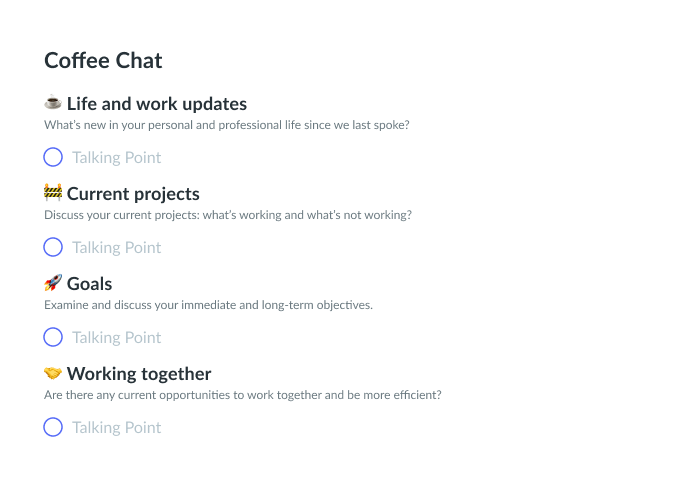Select the Working together heading
Screen dimensions: 684x483
tap(139, 374)
